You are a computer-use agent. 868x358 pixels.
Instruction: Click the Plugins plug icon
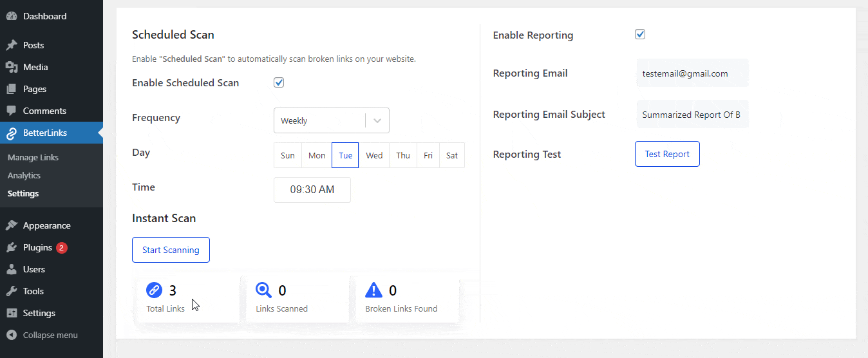point(12,247)
